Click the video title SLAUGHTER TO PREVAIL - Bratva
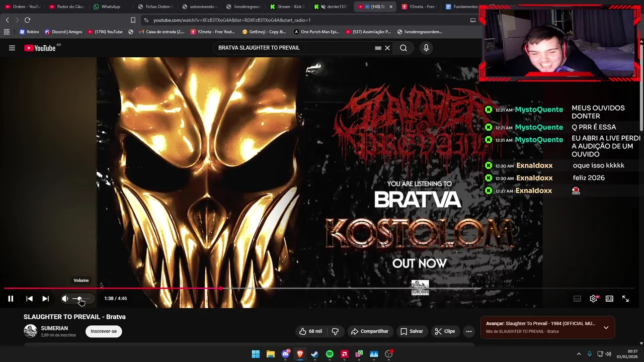 tap(74, 317)
